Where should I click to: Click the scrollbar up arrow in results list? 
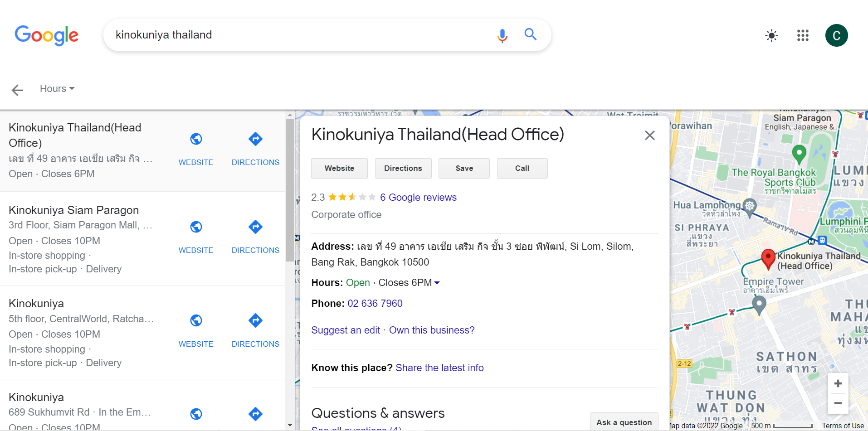tap(290, 115)
